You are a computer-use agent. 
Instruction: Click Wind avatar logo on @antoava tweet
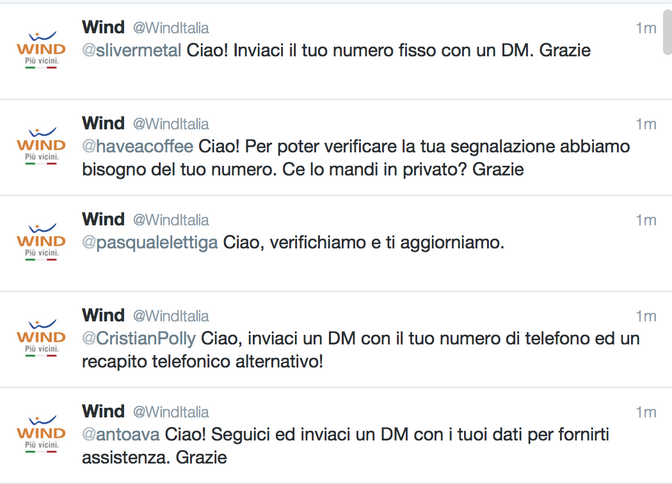point(41,433)
